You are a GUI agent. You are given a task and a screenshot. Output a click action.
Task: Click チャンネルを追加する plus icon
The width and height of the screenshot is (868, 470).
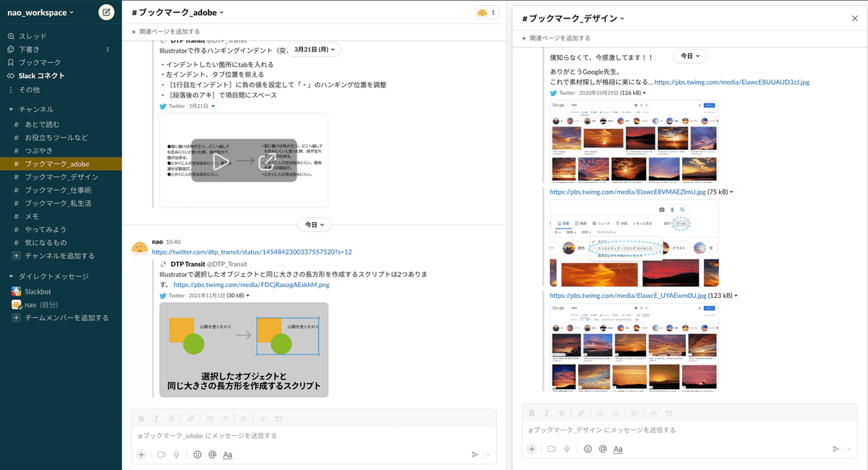tap(17, 256)
